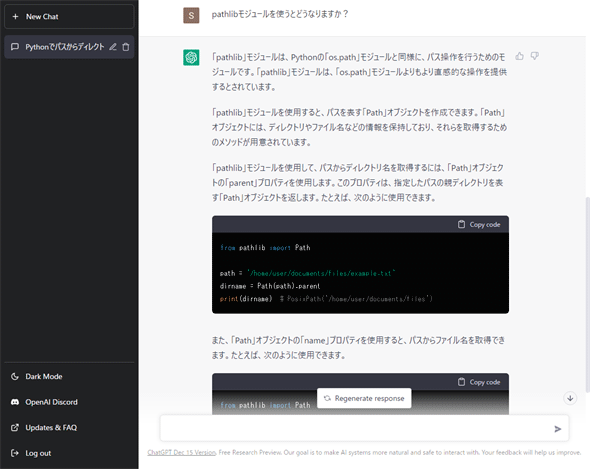Delete the chat with trash icon
Image resolution: width=590 pixels, height=469 pixels.
click(126, 47)
